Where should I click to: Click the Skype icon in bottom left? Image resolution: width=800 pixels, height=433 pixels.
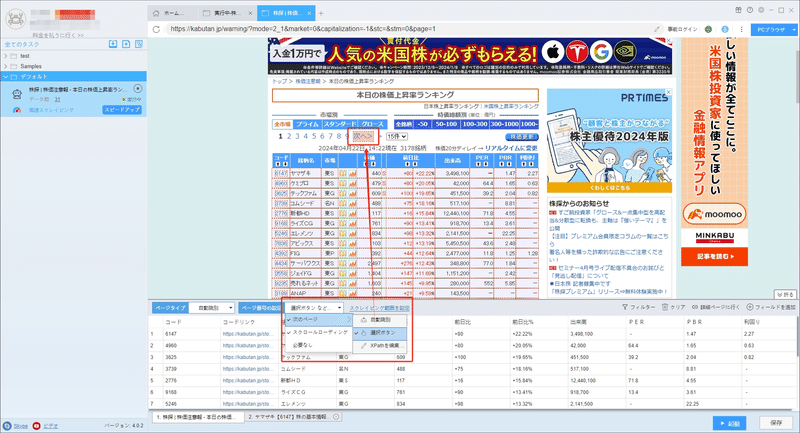click(7, 426)
